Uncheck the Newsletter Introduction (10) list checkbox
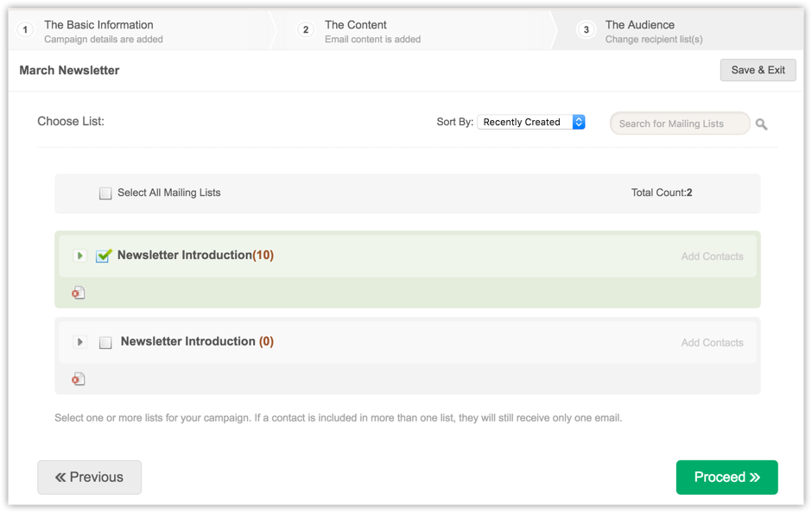The height and width of the screenshot is (513, 812). pyautogui.click(x=104, y=256)
